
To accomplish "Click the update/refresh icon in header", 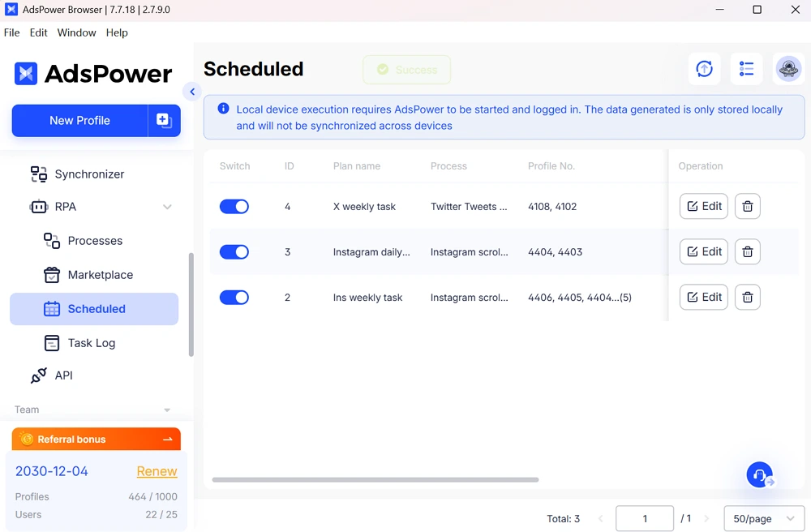I will click(x=704, y=70).
